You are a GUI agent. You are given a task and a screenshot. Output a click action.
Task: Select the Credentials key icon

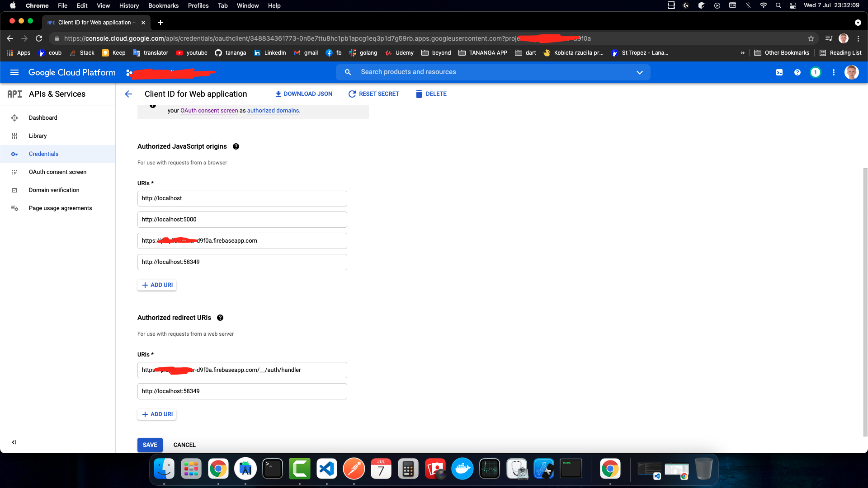pos(14,154)
